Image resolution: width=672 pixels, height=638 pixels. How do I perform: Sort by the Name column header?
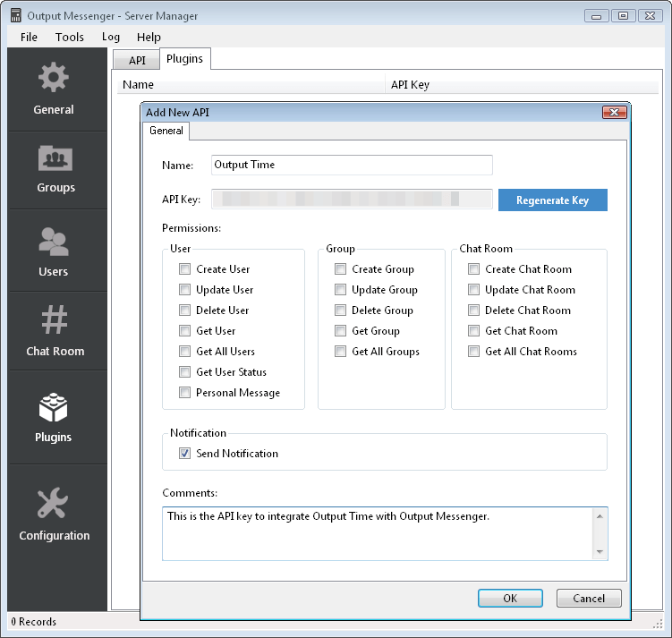coord(251,85)
